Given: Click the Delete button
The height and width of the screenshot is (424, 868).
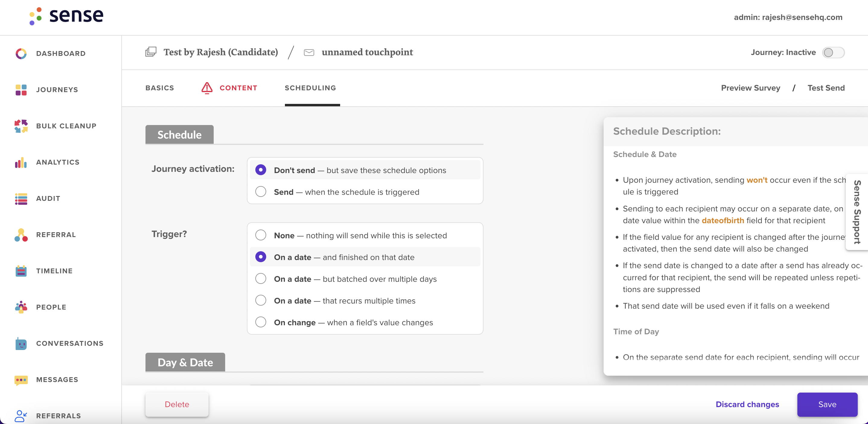Looking at the screenshot, I should coord(177,404).
